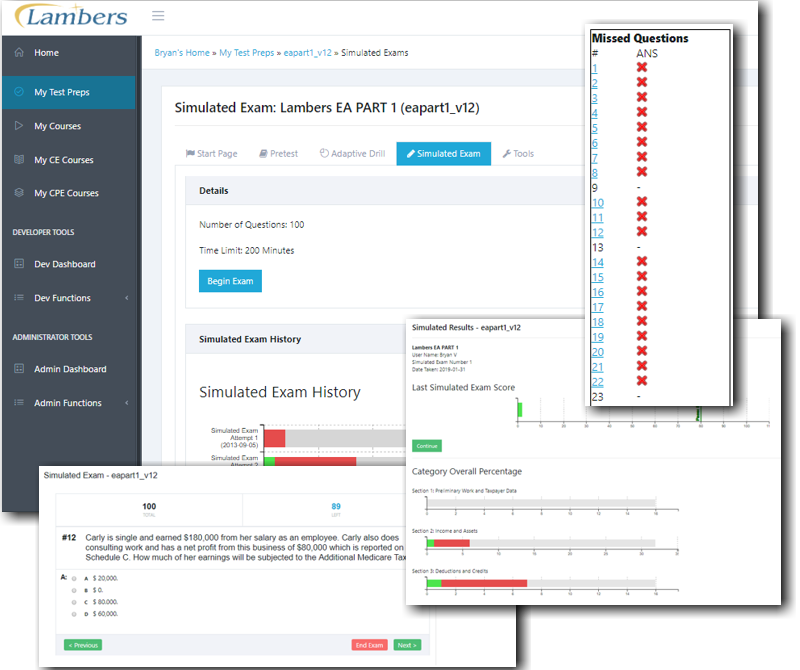Click the clock icon on Adaptive Drill tab
800x670 pixels.
324,153
